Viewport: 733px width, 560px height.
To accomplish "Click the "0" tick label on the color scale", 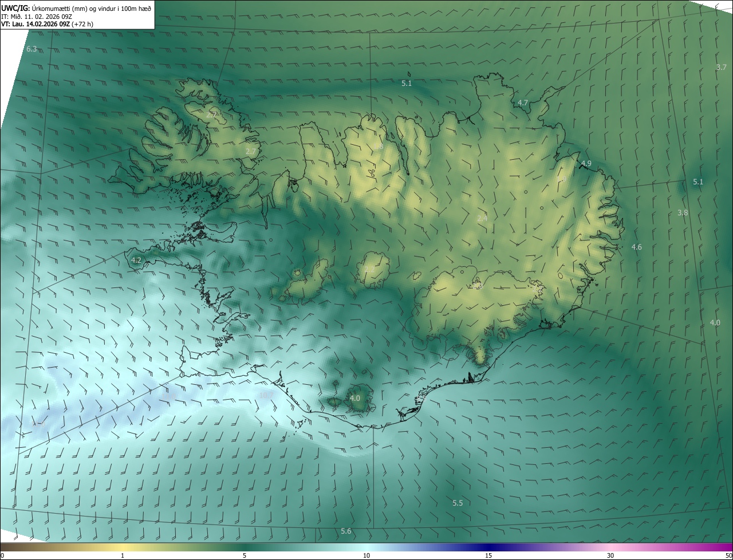I will pos(2,556).
